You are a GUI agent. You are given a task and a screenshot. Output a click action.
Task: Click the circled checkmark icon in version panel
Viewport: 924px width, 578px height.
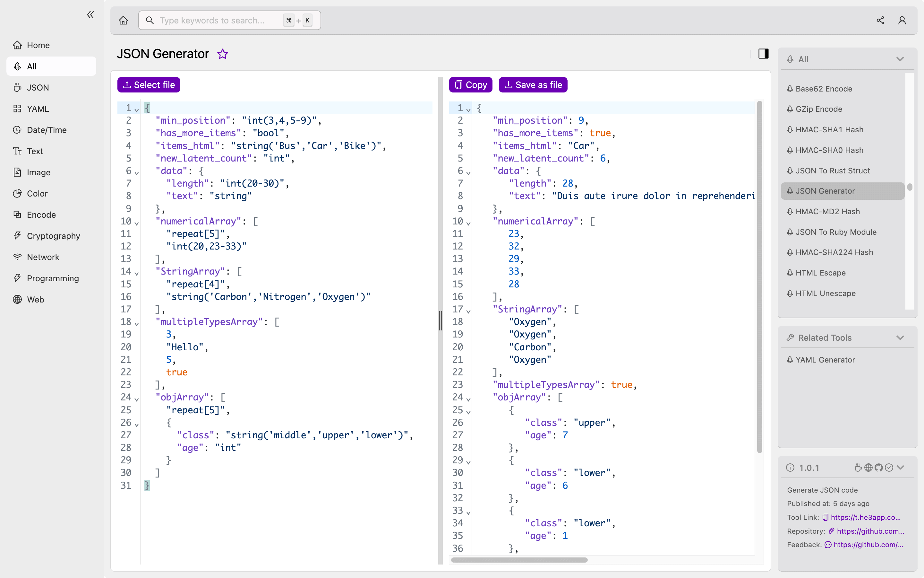point(889,468)
